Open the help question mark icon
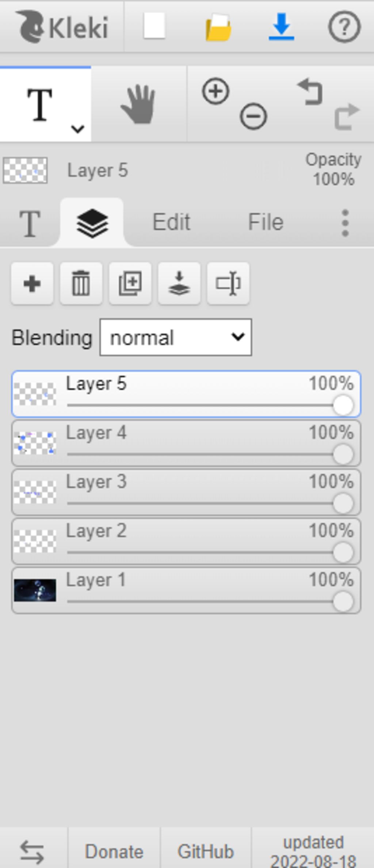The height and width of the screenshot is (868, 374). (344, 27)
